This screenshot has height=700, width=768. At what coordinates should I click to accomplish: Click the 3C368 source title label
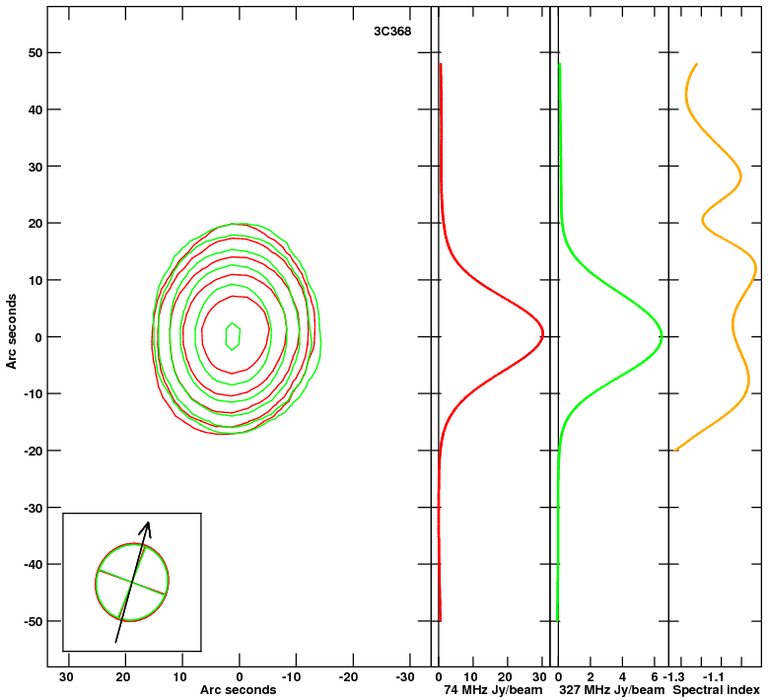coord(392,32)
